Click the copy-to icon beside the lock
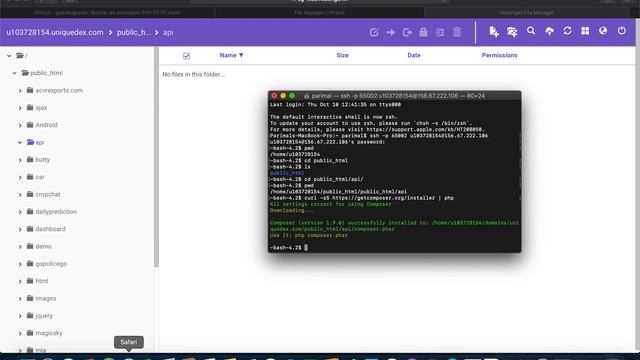 (407, 32)
